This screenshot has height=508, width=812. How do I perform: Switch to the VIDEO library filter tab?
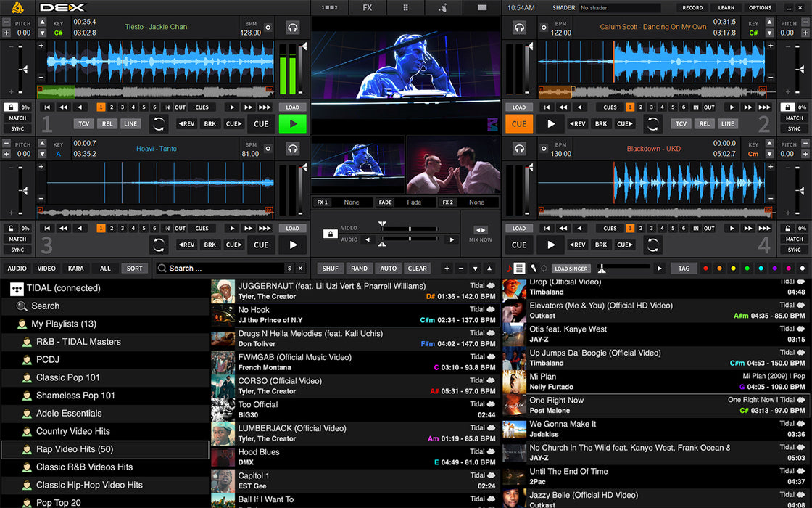coord(46,269)
